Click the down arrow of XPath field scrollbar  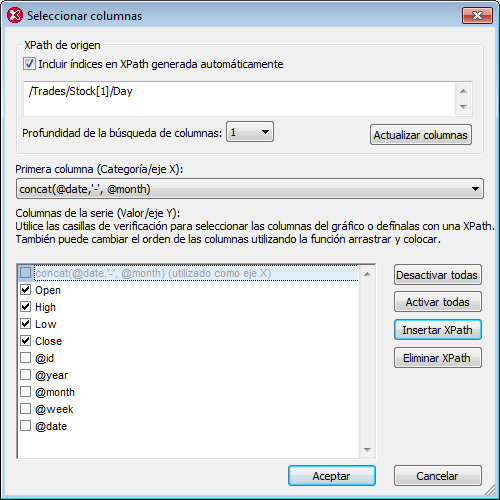[463, 107]
